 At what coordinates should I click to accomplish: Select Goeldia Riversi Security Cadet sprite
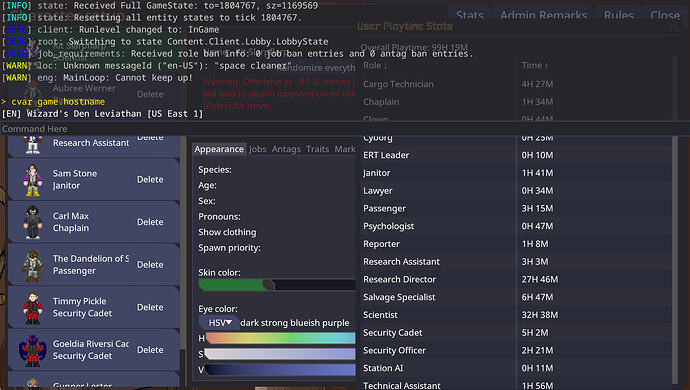(x=33, y=350)
